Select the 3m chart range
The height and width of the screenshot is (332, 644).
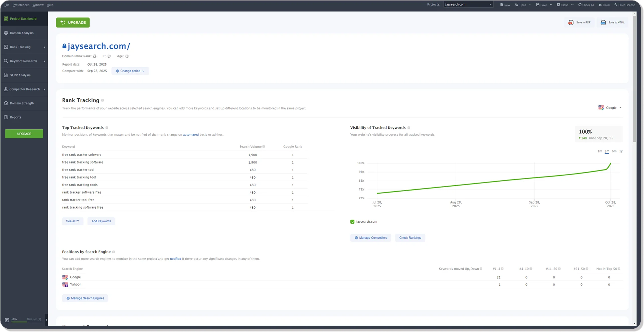point(607,151)
